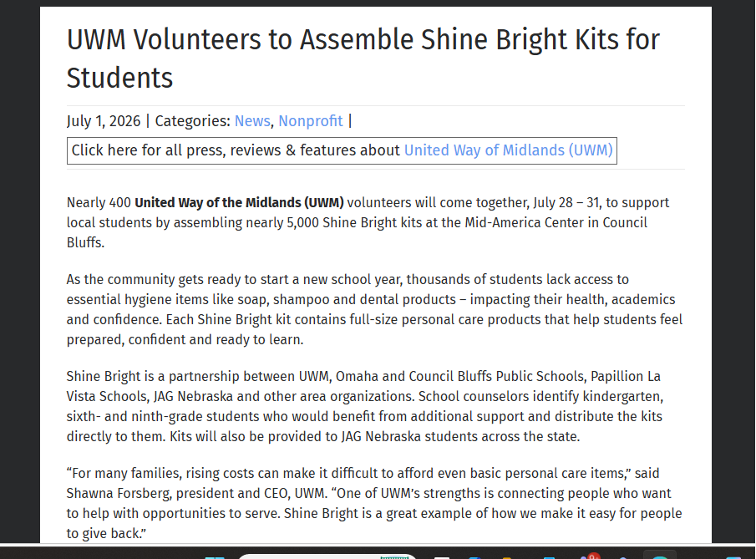
Task: Click the July 1, 2026 publication date
Action: (x=104, y=120)
